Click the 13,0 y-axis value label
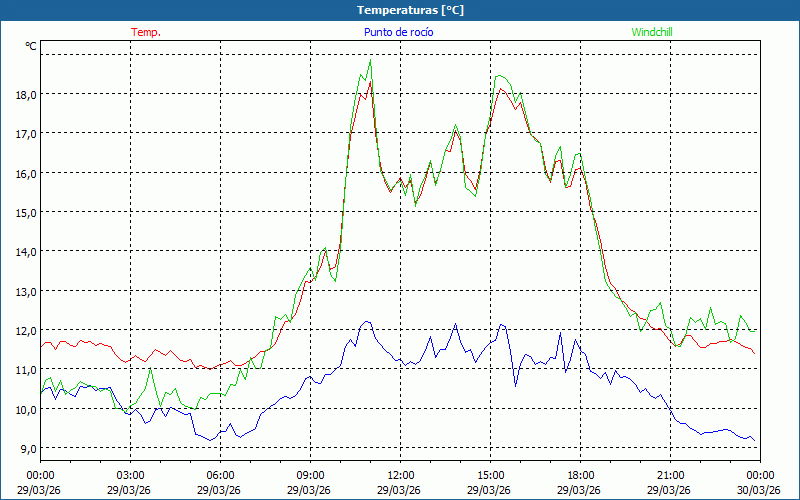This screenshot has height=500, width=800. pyautogui.click(x=25, y=291)
